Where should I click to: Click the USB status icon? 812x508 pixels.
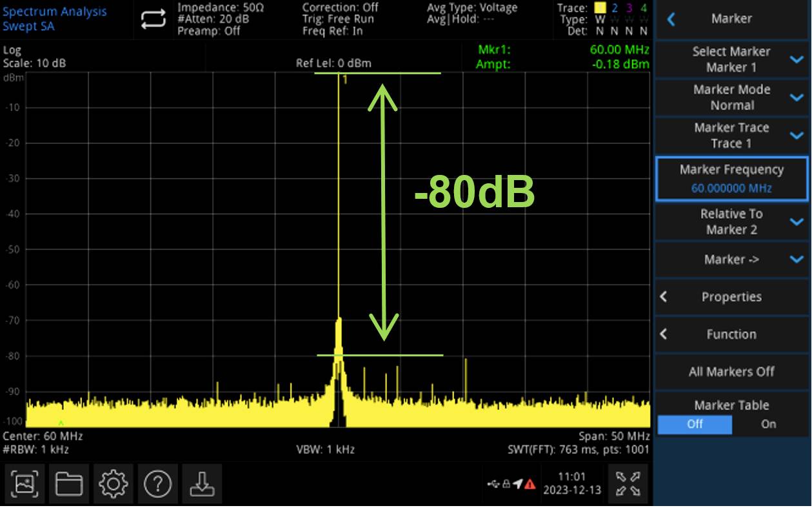click(493, 483)
